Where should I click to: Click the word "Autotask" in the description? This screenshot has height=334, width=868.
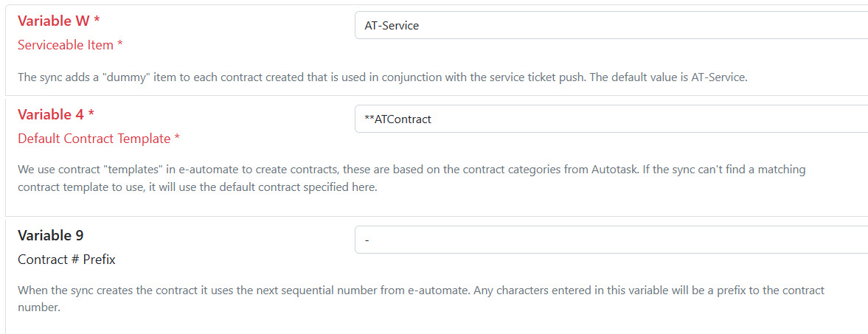click(615, 170)
